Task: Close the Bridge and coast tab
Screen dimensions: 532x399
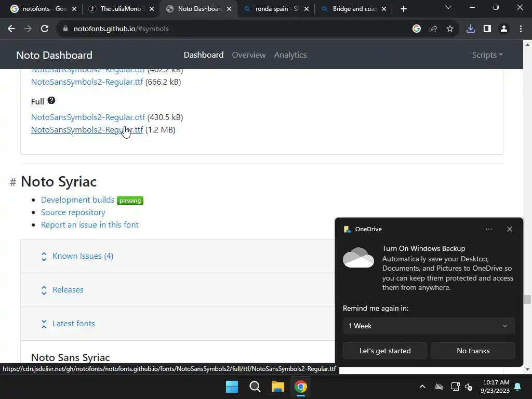Action: point(384,9)
